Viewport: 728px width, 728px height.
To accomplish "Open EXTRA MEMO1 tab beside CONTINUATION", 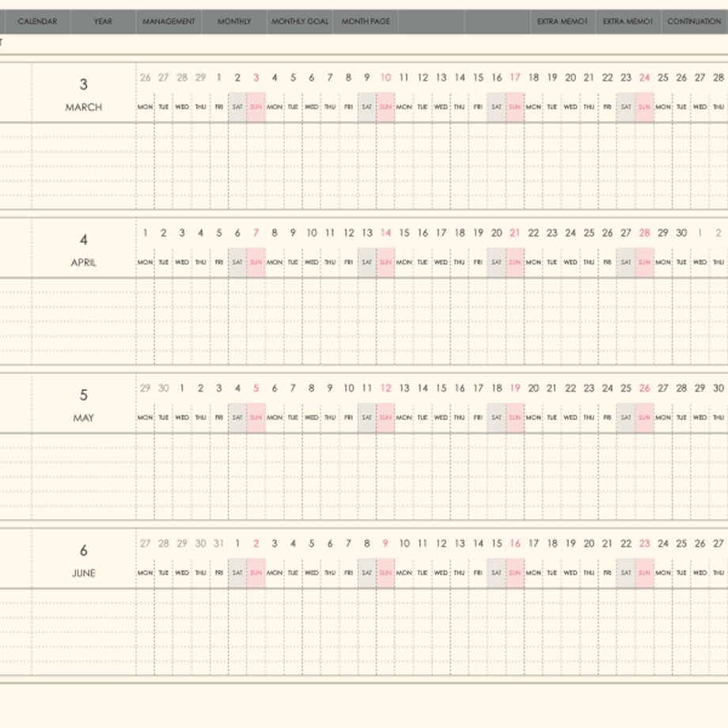I will [x=628, y=21].
